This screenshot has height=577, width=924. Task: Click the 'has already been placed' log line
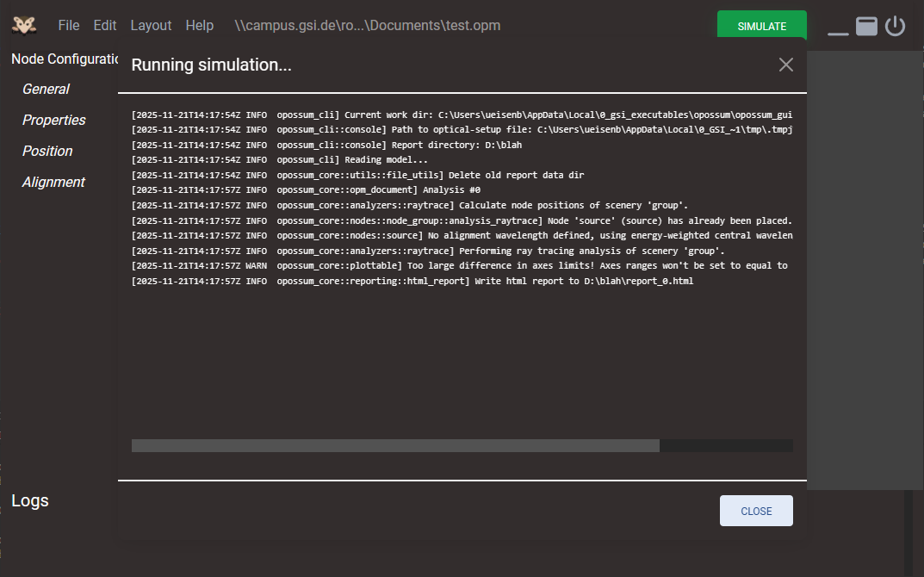click(462, 220)
